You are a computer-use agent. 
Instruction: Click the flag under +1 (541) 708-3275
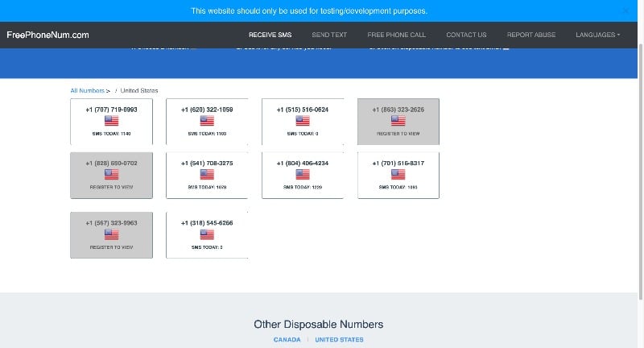pos(207,174)
